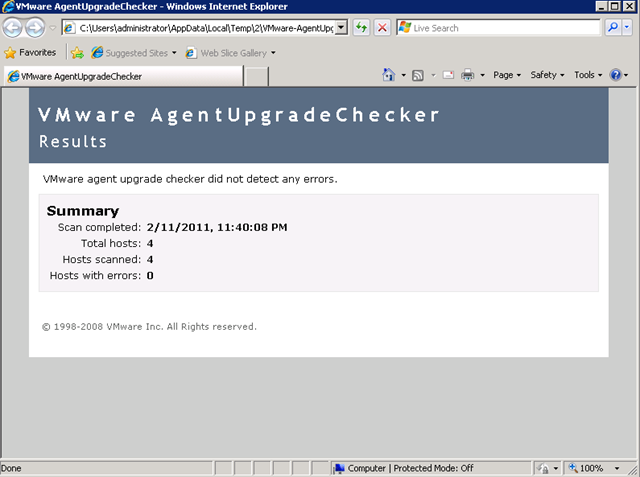Screen dimensions: 640x477
Task: Print the page with printer icon
Action: click(x=467, y=75)
